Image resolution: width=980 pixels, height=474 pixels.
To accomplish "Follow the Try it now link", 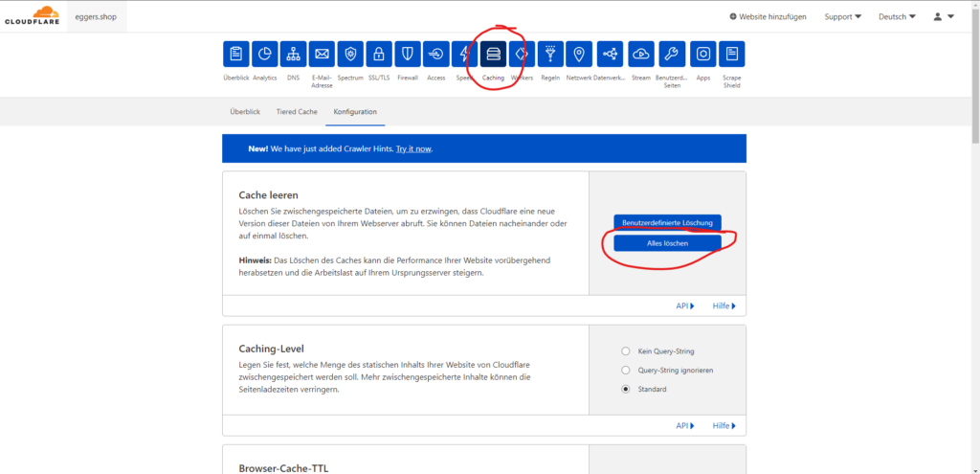I will click(413, 148).
